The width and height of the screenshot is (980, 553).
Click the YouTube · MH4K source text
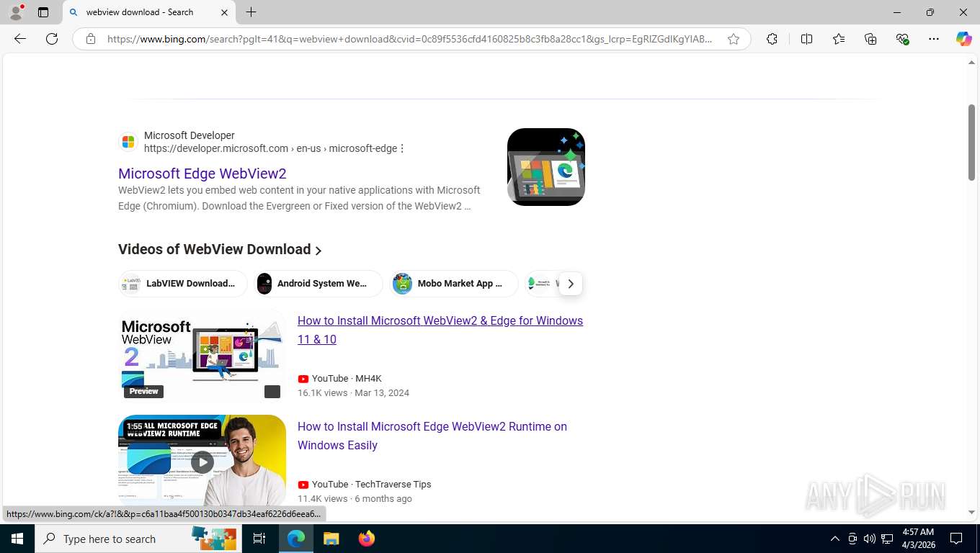click(347, 379)
